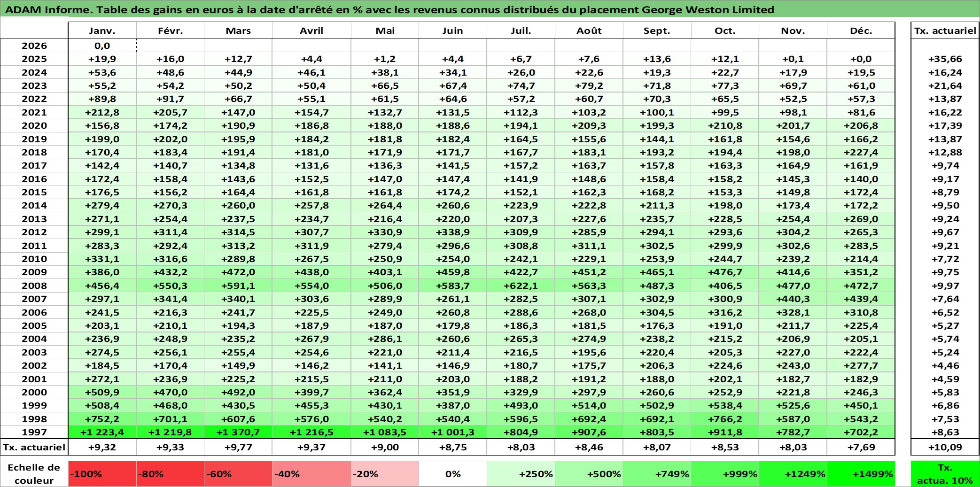Click the +752,2 cell in 1998
Viewport: 980px width, 487px height.
pyautogui.click(x=102, y=419)
